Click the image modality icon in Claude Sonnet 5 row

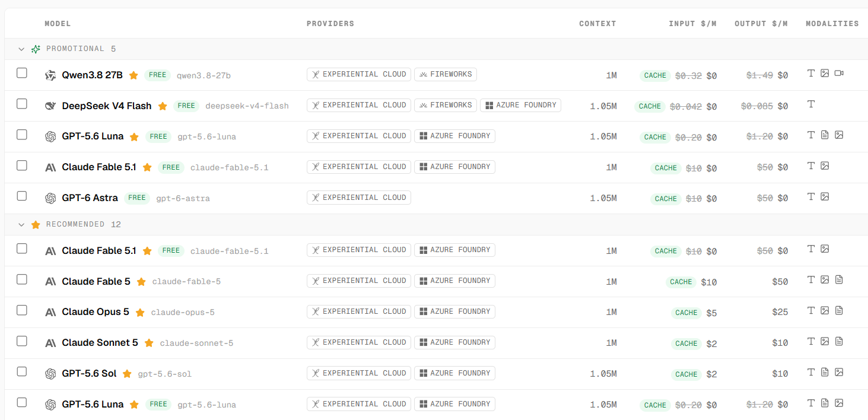825,341
